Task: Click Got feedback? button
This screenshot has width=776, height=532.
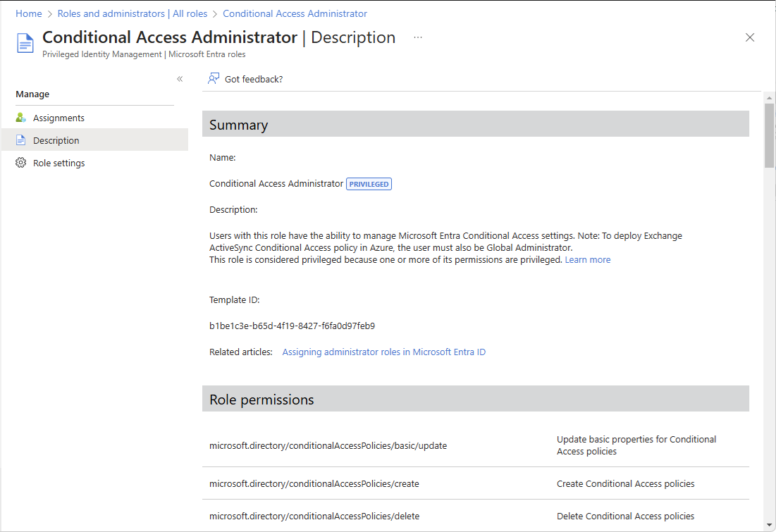Action: click(x=253, y=79)
